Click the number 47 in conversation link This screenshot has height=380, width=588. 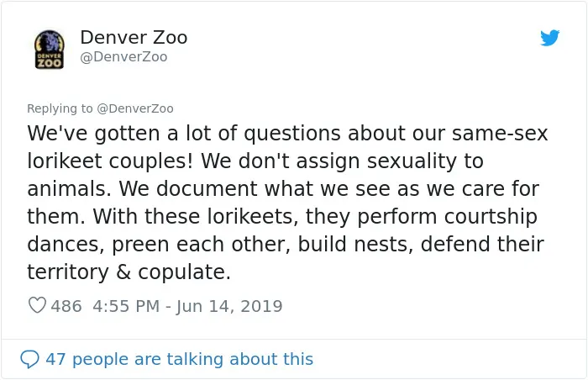[56, 359]
